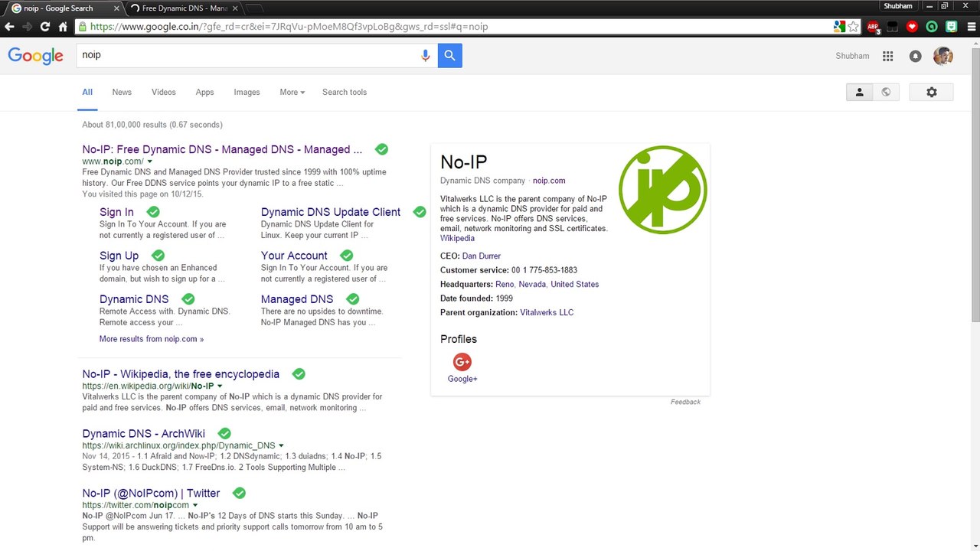The image size is (980, 551).
Task: Click the green check beside Wikipedia result
Action: click(299, 374)
